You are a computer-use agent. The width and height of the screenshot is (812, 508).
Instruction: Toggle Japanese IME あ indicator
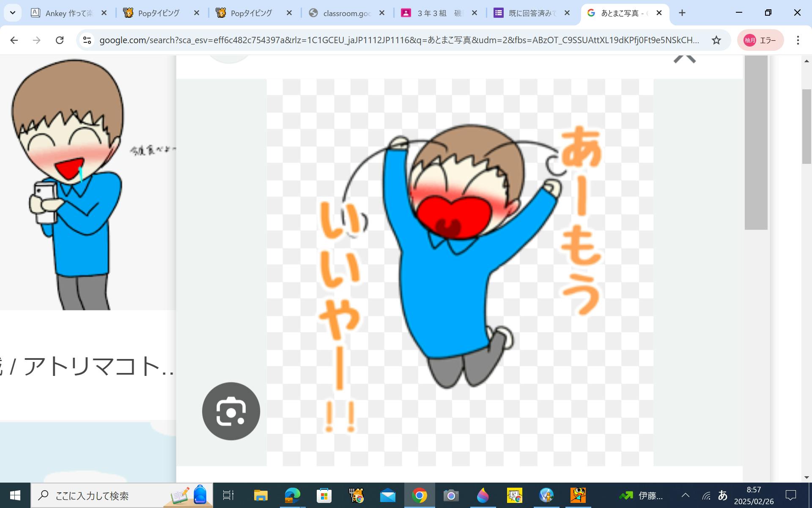coord(722,495)
